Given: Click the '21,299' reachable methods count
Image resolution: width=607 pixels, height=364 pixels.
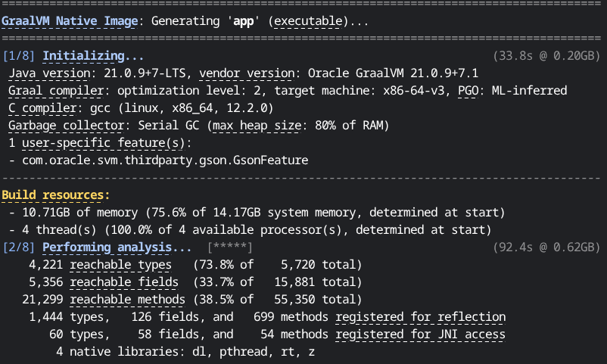Looking at the screenshot, I should [42, 300].
